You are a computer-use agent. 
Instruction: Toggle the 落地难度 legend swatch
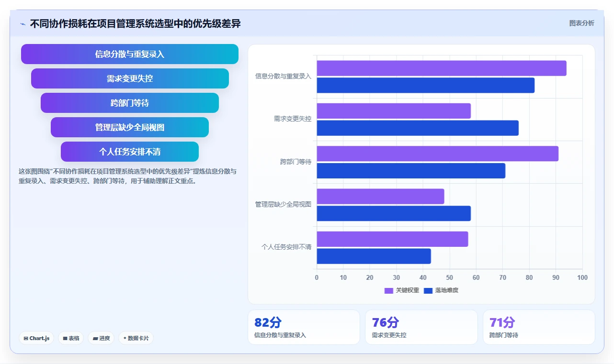pyautogui.click(x=428, y=290)
